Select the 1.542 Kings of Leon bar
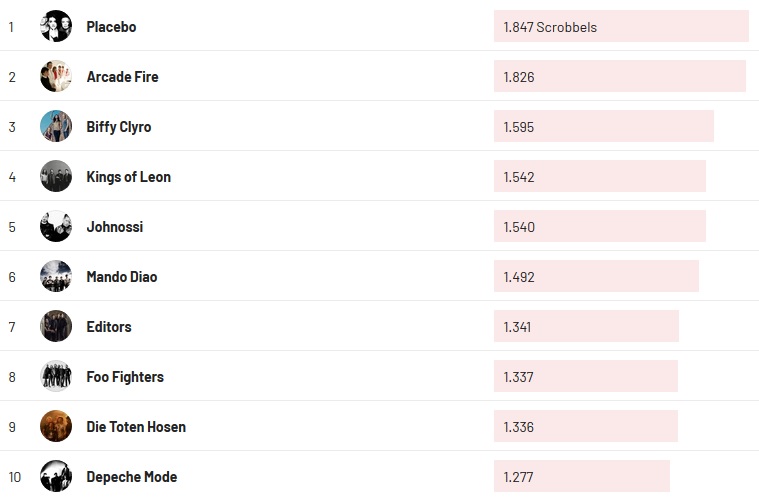Screen dimensions: 759x500 click(599, 177)
